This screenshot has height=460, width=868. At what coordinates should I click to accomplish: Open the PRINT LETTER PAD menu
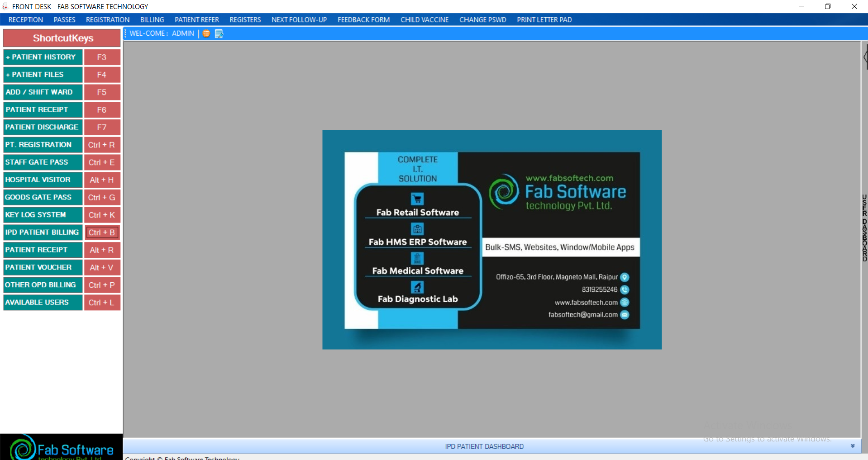point(544,20)
